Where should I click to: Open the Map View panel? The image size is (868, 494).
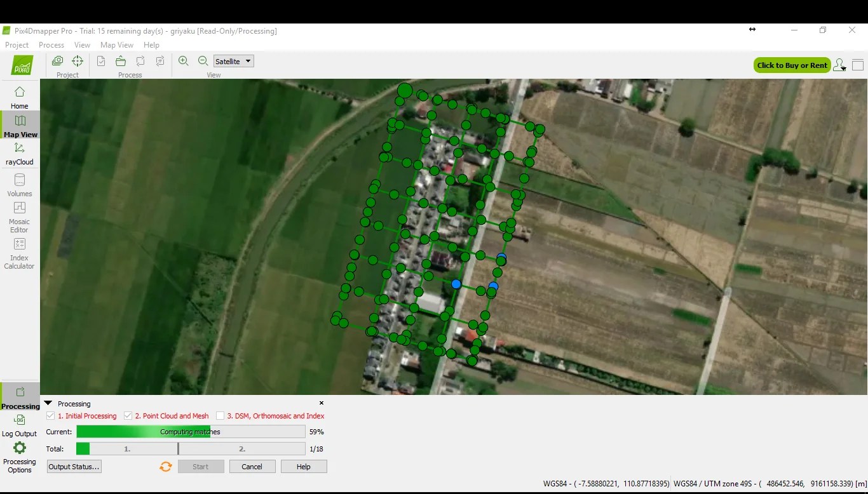pyautogui.click(x=20, y=126)
